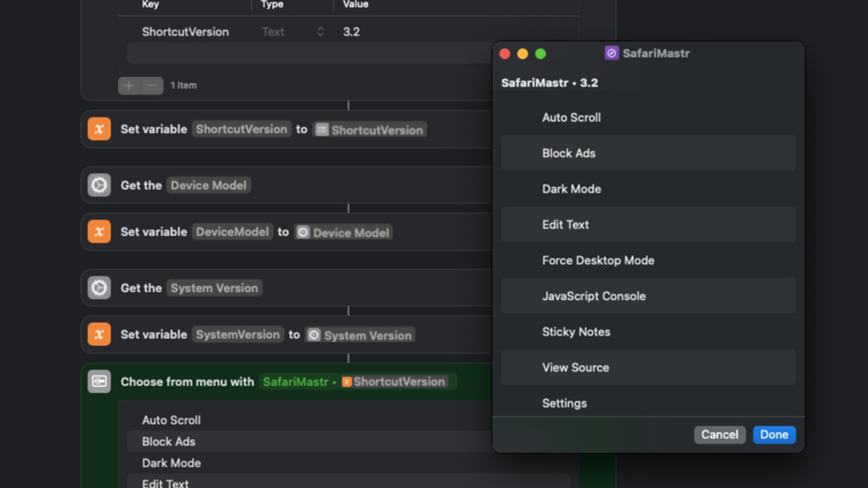This screenshot has width=868, height=488.
Task: Click the SafariMastr • 3.2 prompt heading in the dialog
Action: point(549,82)
